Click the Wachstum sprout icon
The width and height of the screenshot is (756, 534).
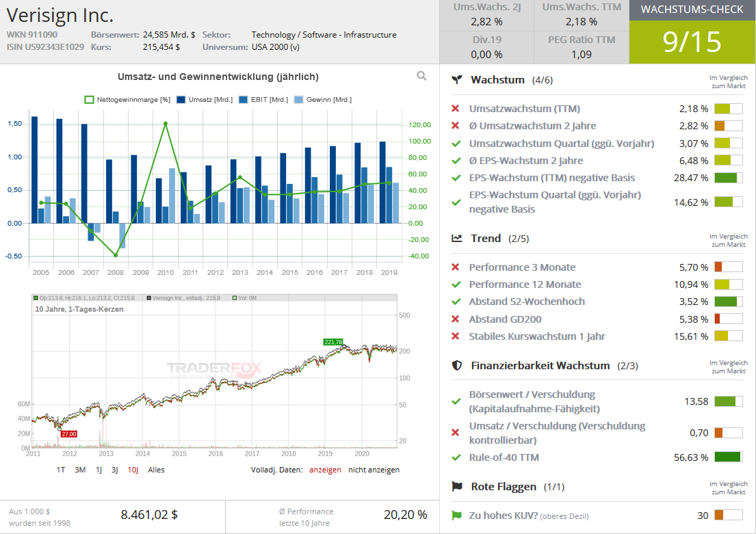tap(456, 80)
